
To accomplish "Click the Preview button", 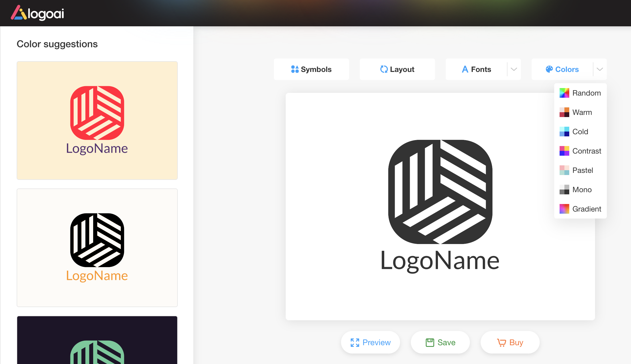I will pyautogui.click(x=371, y=342).
